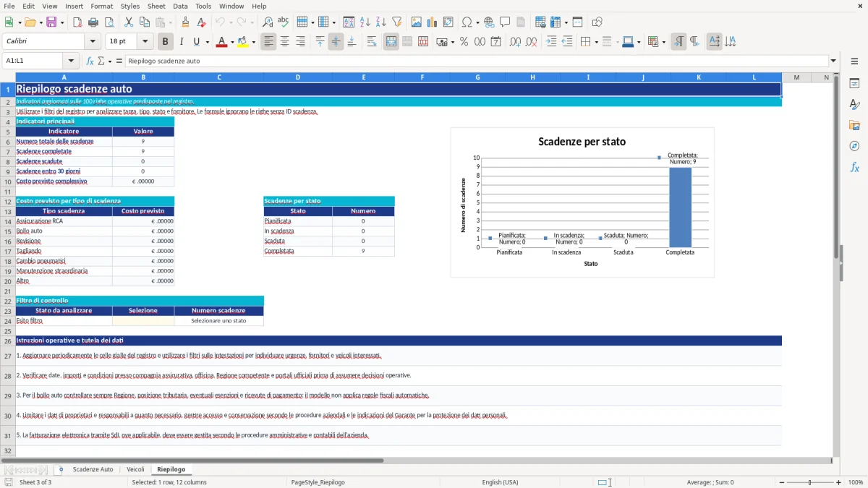
Task: Select column header F
Action: tap(422, 77)
